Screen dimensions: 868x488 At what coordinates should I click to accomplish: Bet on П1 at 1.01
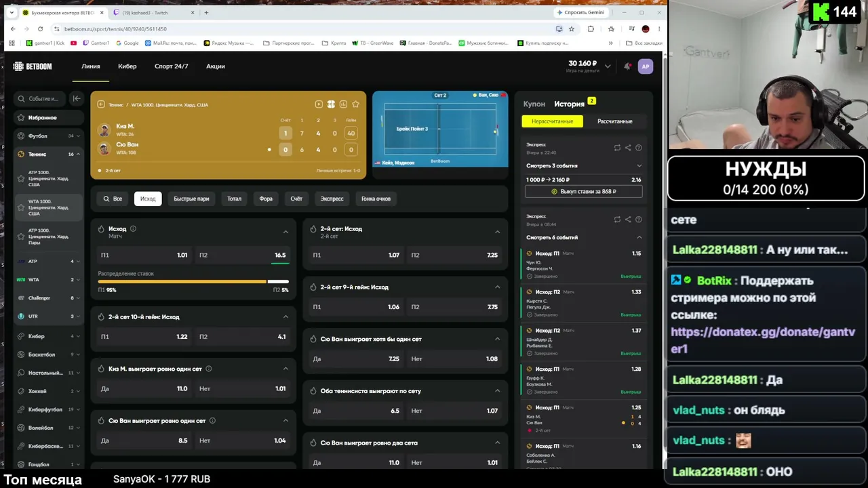144,256
